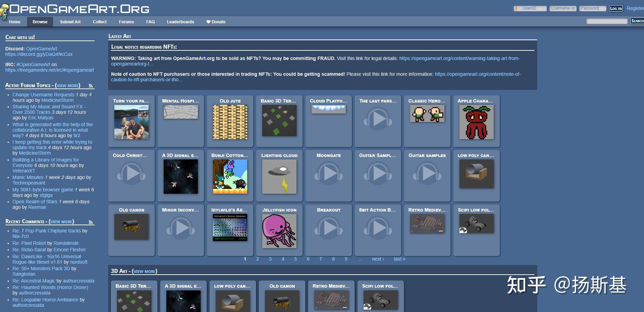
Task: Click the last » pagination link
Action: 400,259
